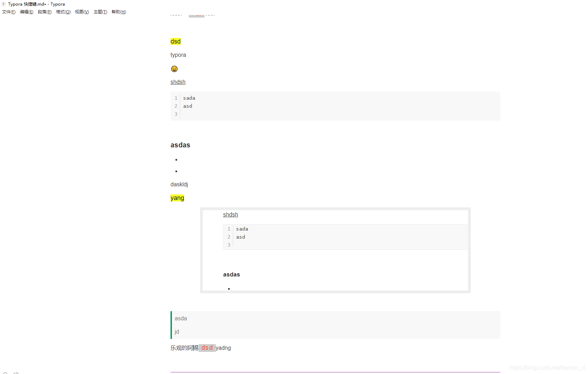Click the red inline code dsd
This screenshot has height=374, width=588.
click(207, 348)
